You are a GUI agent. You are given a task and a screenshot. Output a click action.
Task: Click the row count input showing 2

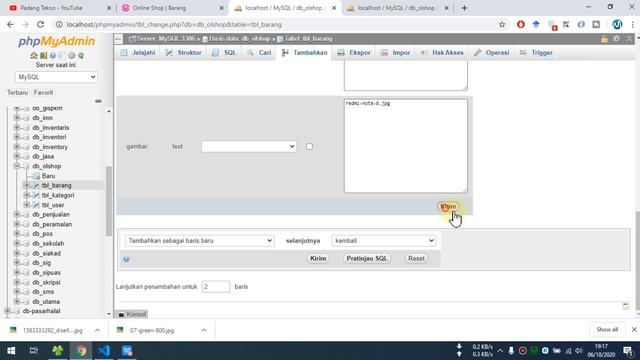pos(216,287)
